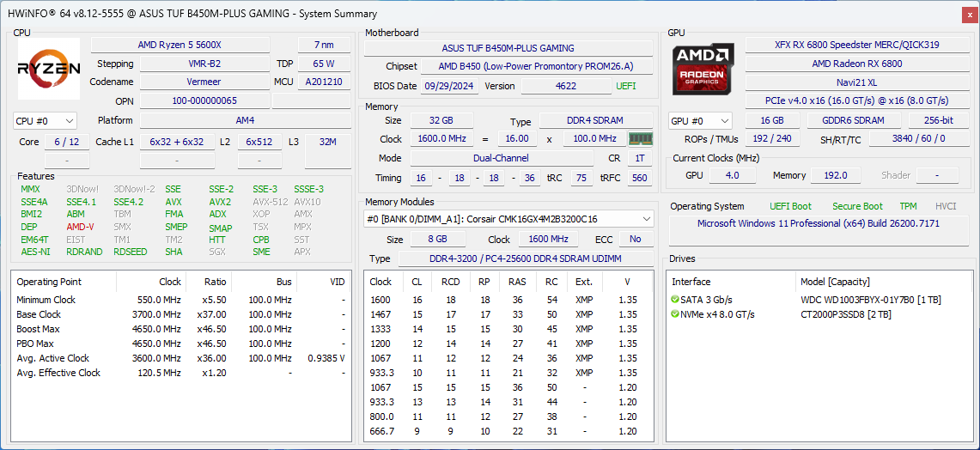Screen dimensions: 980x450
Task: Click the 6 / 12 core count field
Action: pos(67,142)
